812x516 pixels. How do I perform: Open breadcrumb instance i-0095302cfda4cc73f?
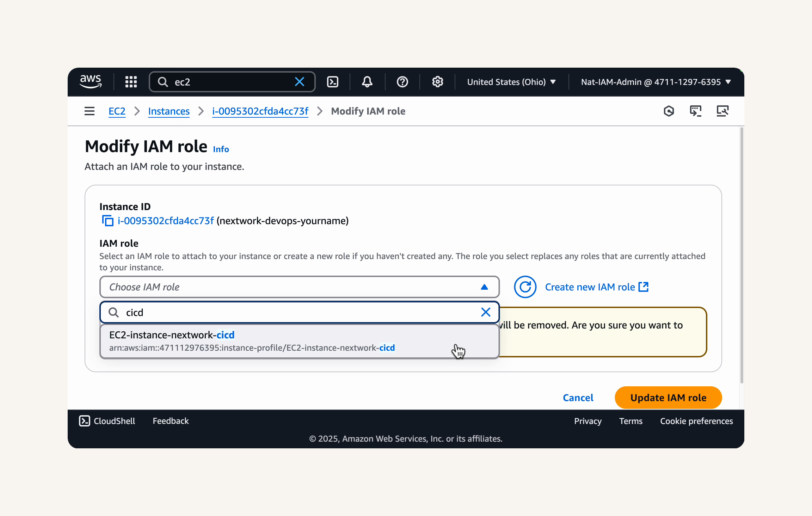click(x=260, y=111)
